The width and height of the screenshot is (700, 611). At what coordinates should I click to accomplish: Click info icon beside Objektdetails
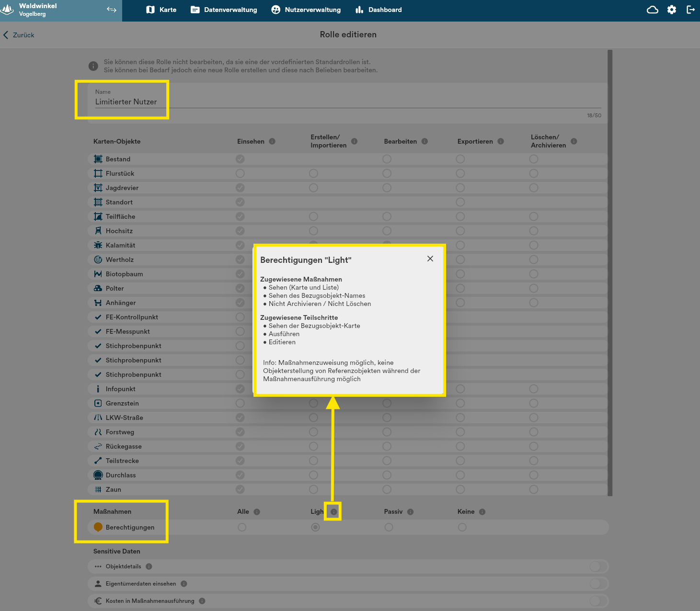(149, 566)
